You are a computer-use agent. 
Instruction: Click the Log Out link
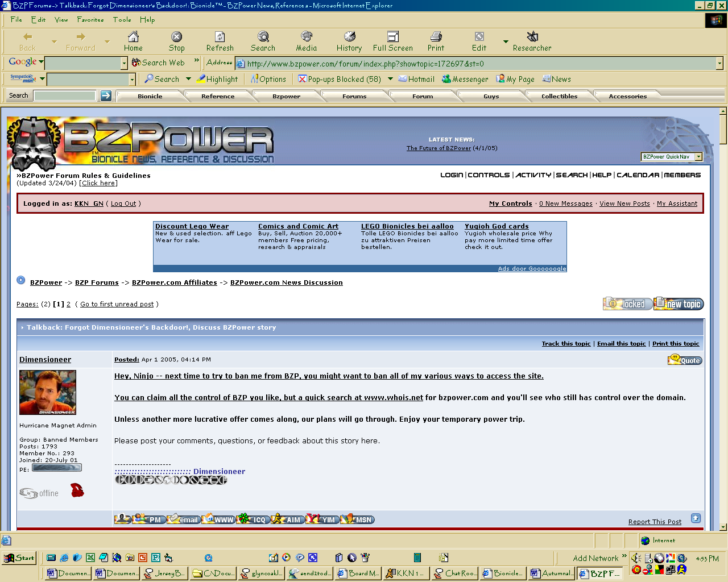pos(123,203)
